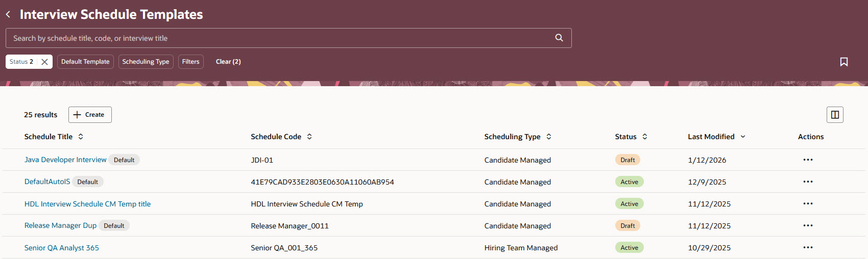This screenshot has width=868, height=259.
Task: Click last modified date 1/12/2026
Action: 707,160
